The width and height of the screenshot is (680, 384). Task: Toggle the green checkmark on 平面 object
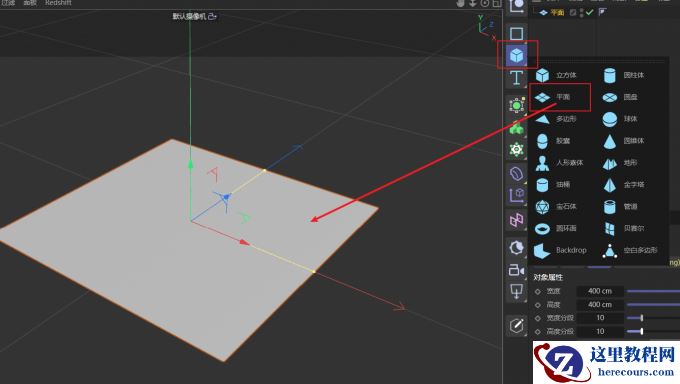pyautogui.click(x=589, y=13)
